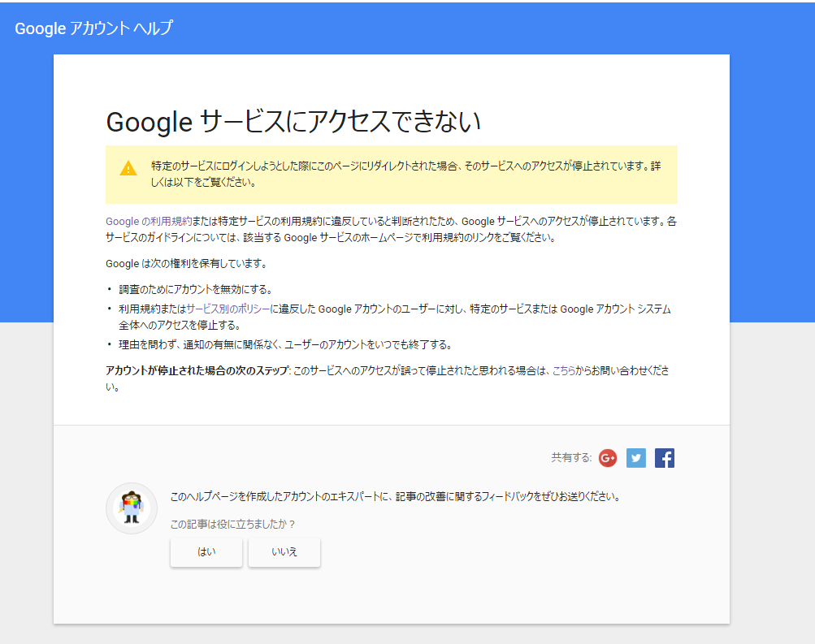Open the Google の利用規約 link
The image size is (815, 644).
click(149, 221)
